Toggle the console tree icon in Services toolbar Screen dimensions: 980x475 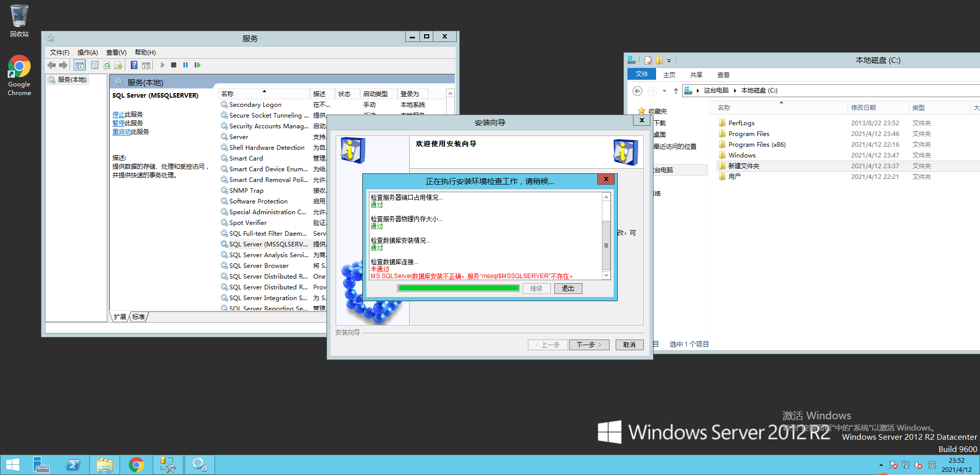(x=79, y=65)
